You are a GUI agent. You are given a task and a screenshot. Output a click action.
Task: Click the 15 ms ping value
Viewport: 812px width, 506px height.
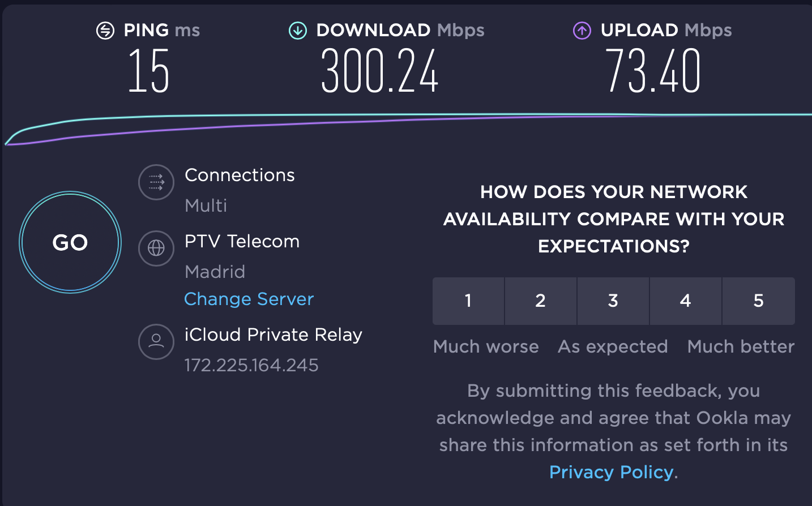coord(148,71)
